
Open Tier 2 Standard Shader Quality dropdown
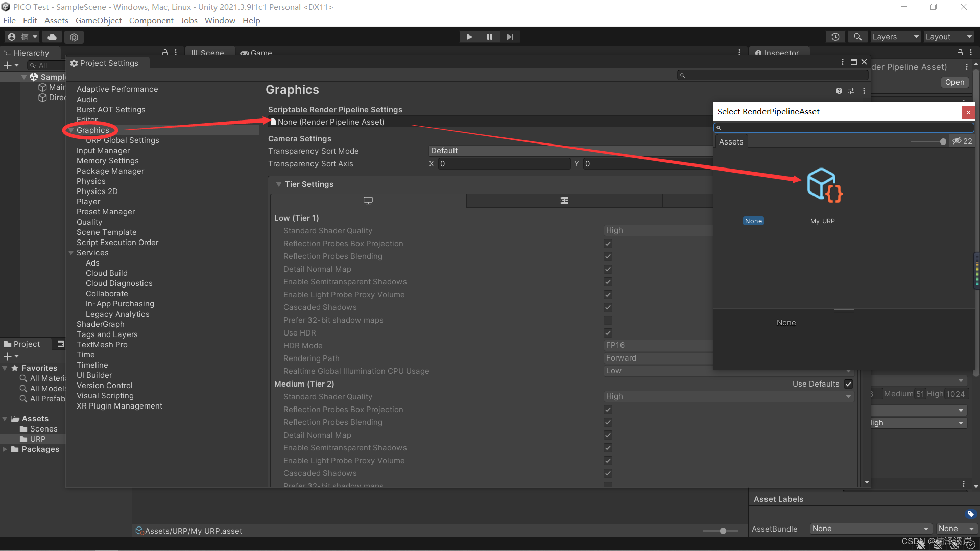click(728, 397)
